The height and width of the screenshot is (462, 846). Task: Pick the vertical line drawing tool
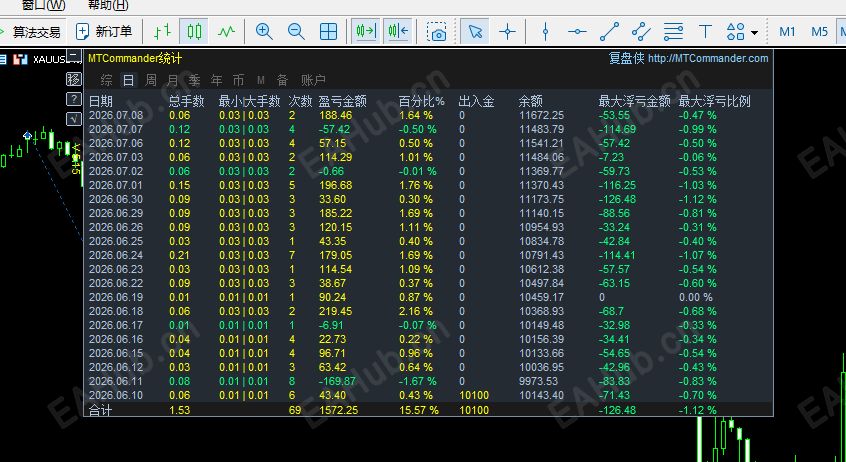tap(545, 32)
